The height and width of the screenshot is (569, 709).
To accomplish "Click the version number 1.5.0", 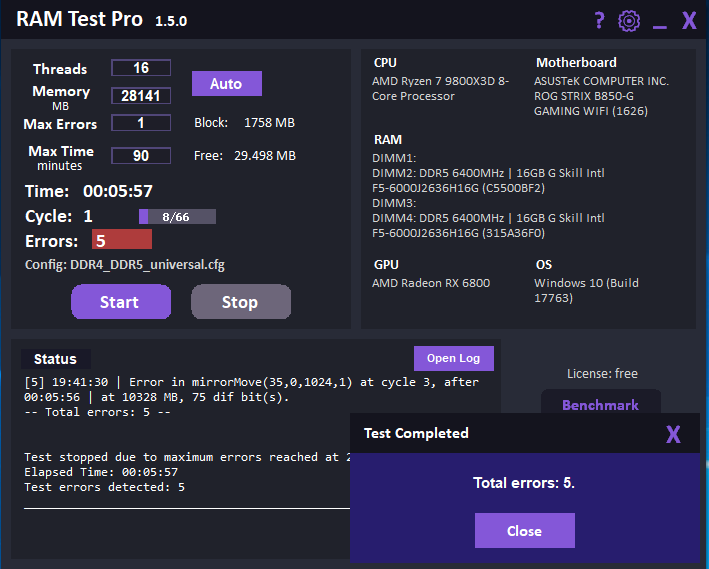I will tap(171, 21).
